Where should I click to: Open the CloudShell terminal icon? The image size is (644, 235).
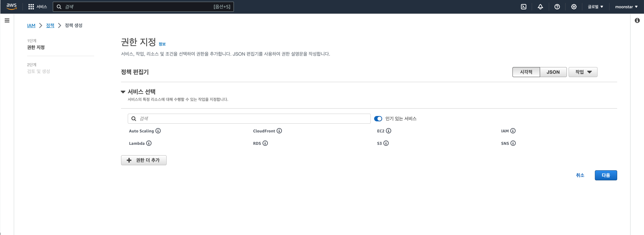(524, 7)
